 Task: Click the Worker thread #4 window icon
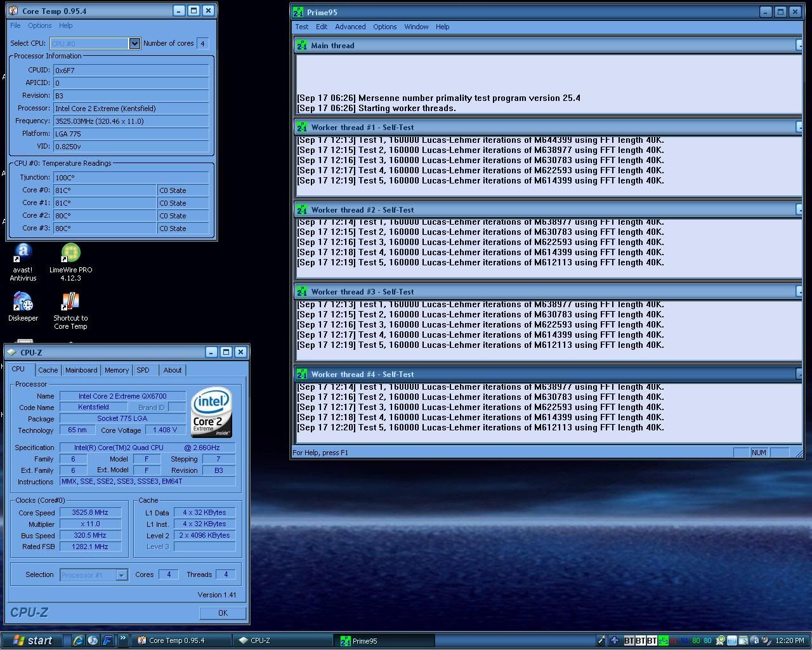click(302, 374)
